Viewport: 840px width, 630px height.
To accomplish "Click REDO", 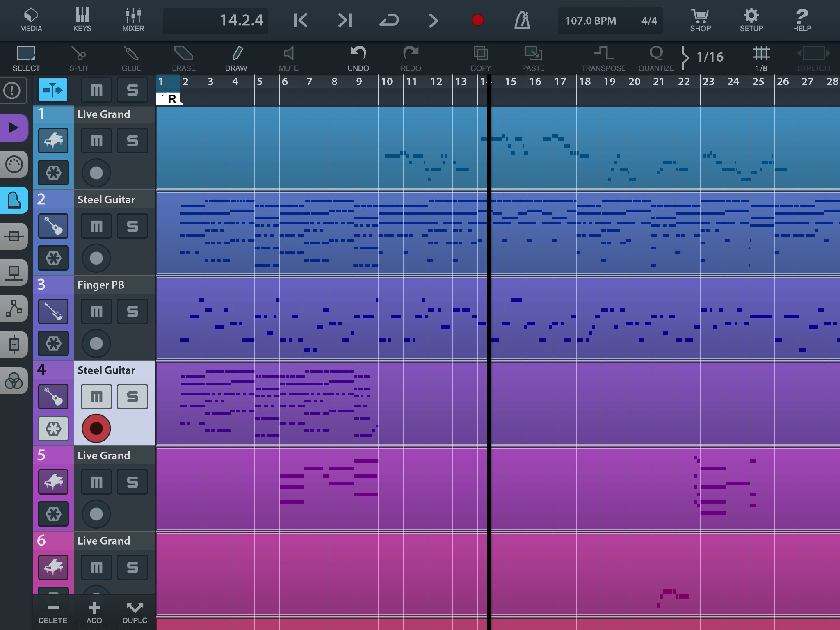I will [x=411, y=58].
